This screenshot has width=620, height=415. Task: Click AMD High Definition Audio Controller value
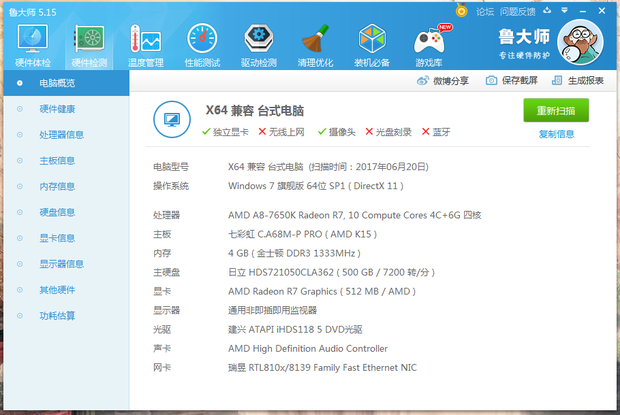[308, 348]
